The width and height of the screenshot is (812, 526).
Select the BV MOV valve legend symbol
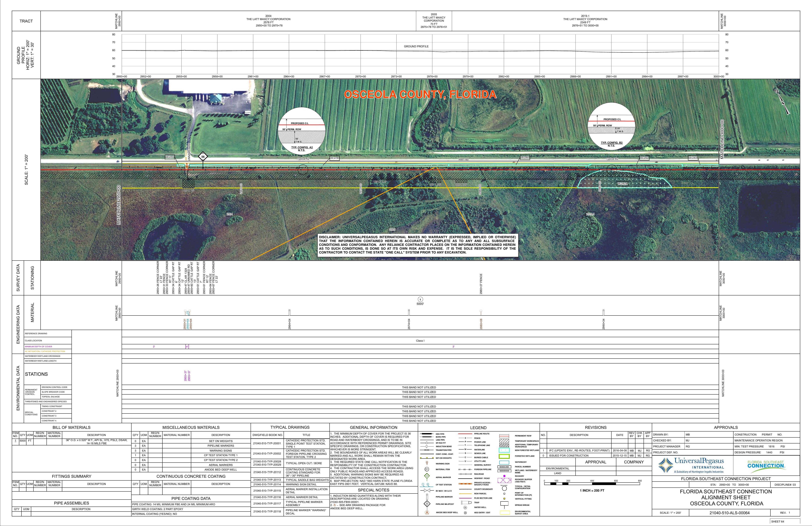[427, 491]
